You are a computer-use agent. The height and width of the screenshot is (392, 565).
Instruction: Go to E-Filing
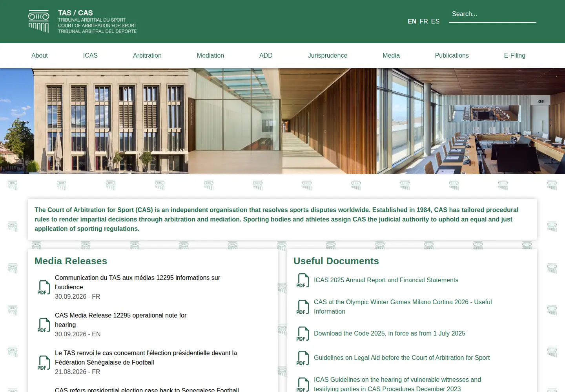pyautogui.click(x=514, y=56)
